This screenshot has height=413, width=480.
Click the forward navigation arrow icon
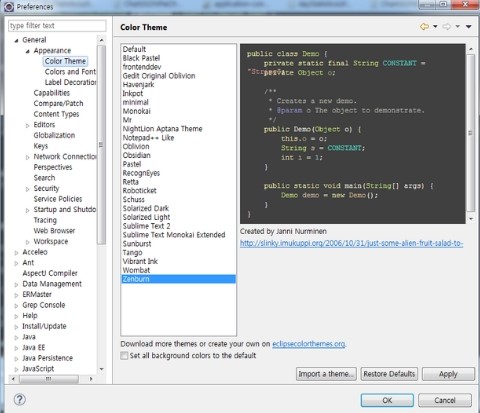(x=447, y=27)
